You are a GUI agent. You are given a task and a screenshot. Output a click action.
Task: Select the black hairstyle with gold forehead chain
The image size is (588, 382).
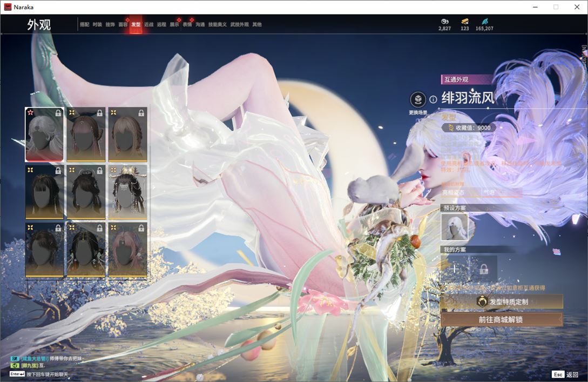click(x=86, y=250)
